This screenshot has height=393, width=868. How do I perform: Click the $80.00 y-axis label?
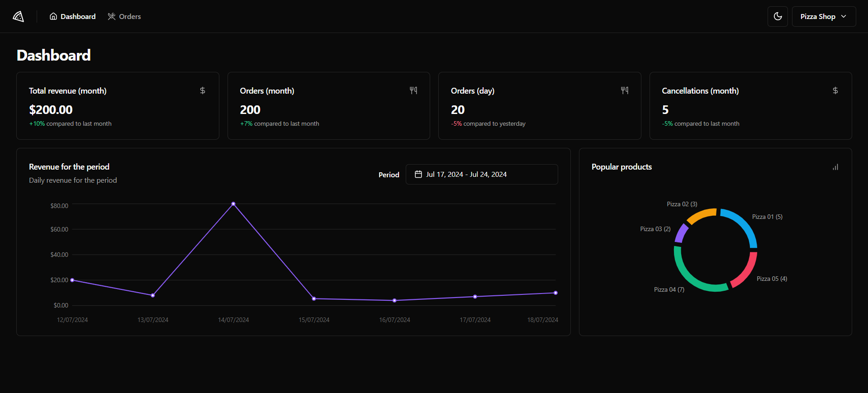click(x=59, y=206)
